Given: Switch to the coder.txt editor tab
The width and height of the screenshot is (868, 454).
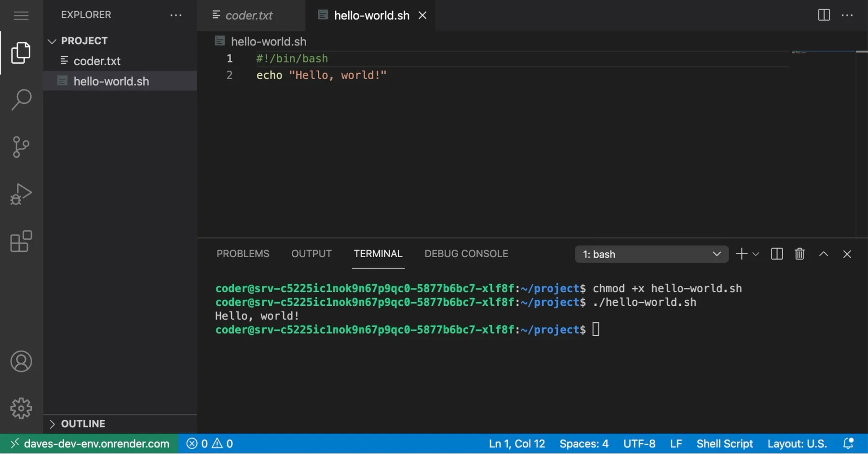Looking at the screenshot, I should pos(249,15).
